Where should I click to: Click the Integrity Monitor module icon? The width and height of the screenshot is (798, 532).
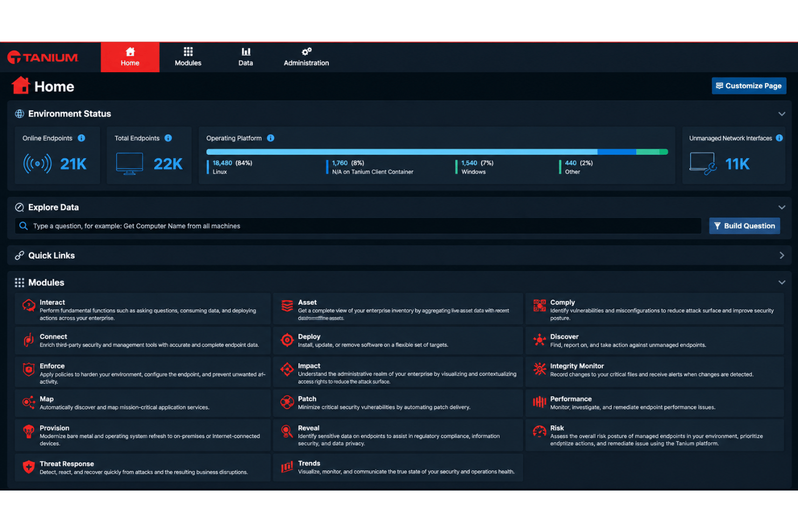[x=539, y=369]
